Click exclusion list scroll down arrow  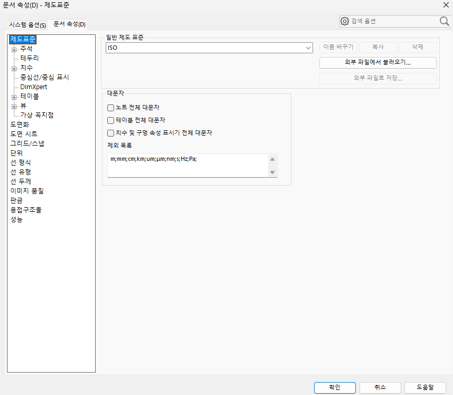point(272,172)
